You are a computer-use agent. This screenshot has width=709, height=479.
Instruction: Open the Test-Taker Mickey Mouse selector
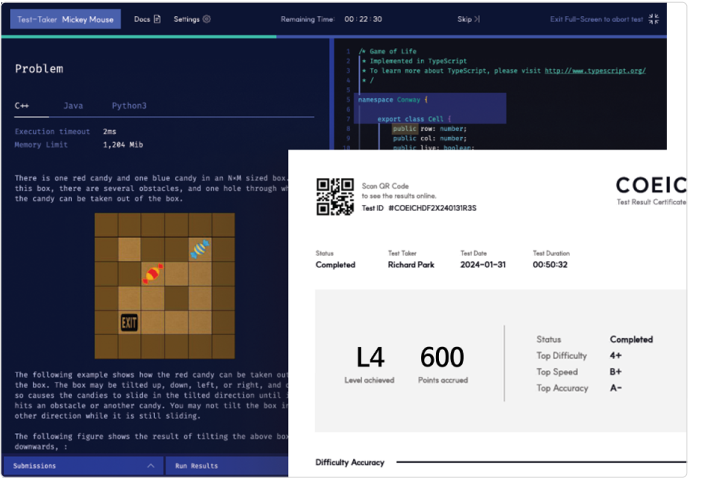click(x=62, y=19)
